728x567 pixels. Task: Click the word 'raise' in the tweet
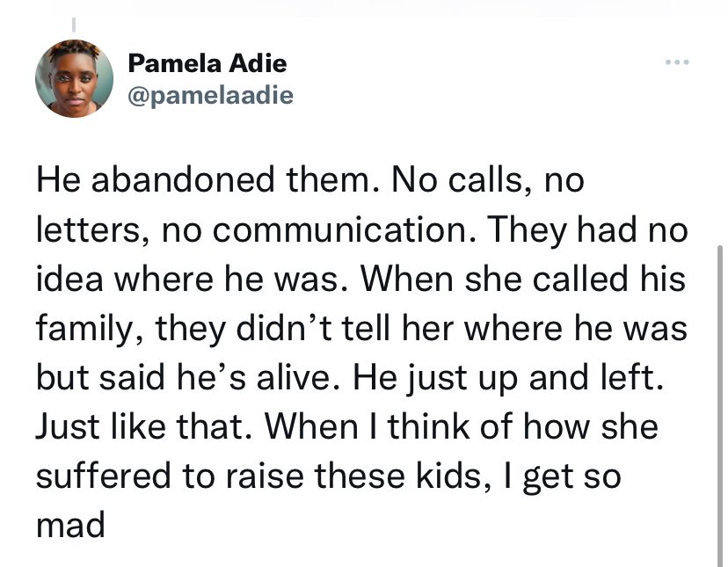point(265,476)
